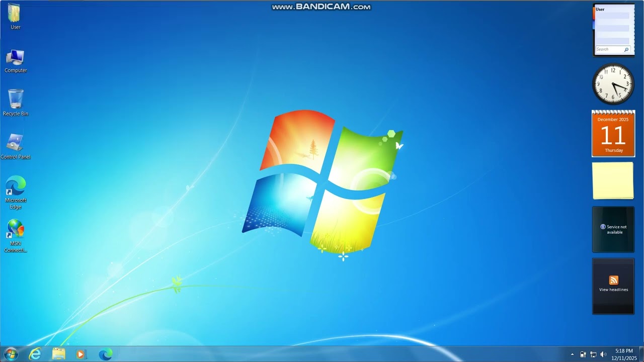644x362 pixels.
Task: Open Microsoft Edge from the taskbar
Action: point(105,354)
